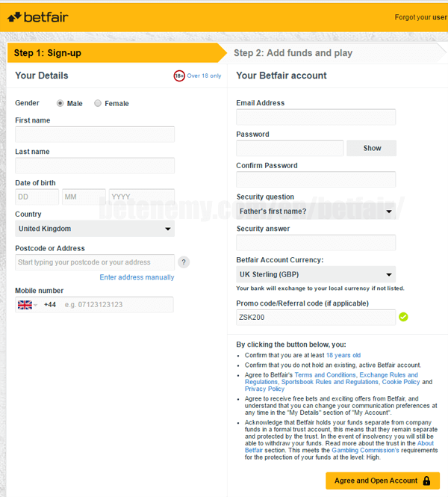Click the +44 dialing code text

(50, 305)
